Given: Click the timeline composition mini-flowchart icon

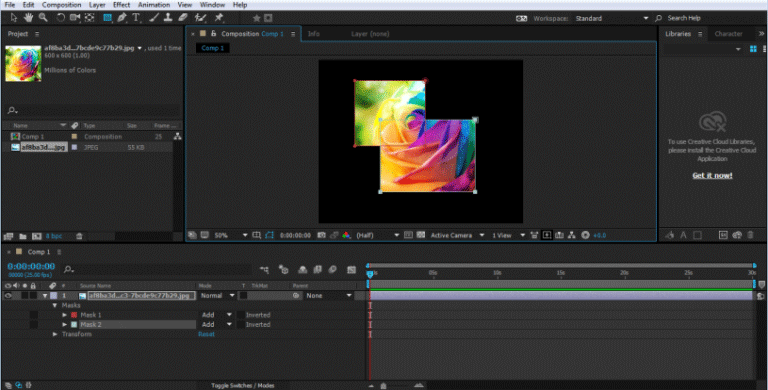Looking at the screenshot, I should click(264, 269).
